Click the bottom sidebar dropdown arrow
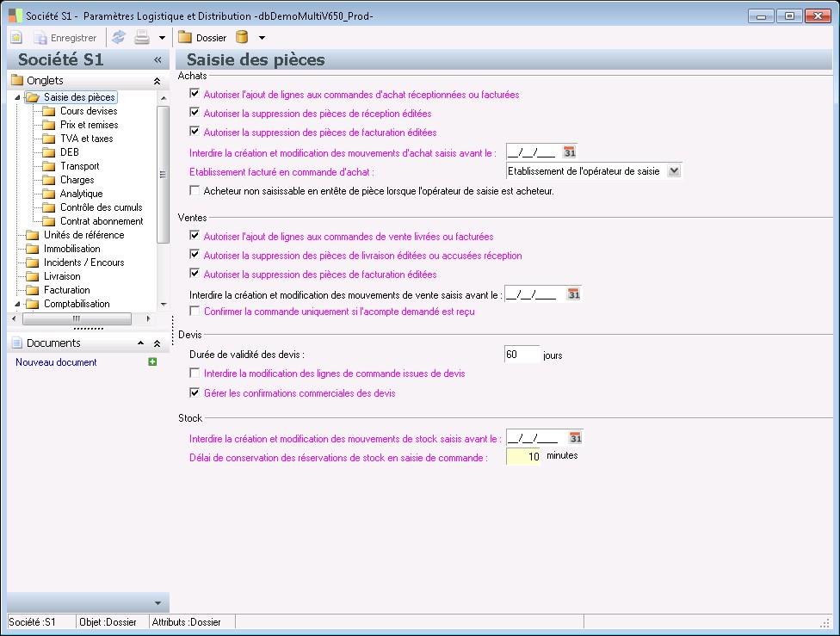Image resolution: width=840 pixels, height=636 pixels. point(157,603)
